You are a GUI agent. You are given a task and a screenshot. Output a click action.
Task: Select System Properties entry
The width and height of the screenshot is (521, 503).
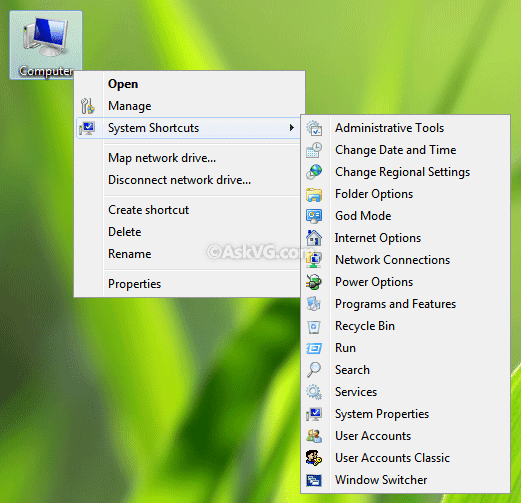click(405, 414)
